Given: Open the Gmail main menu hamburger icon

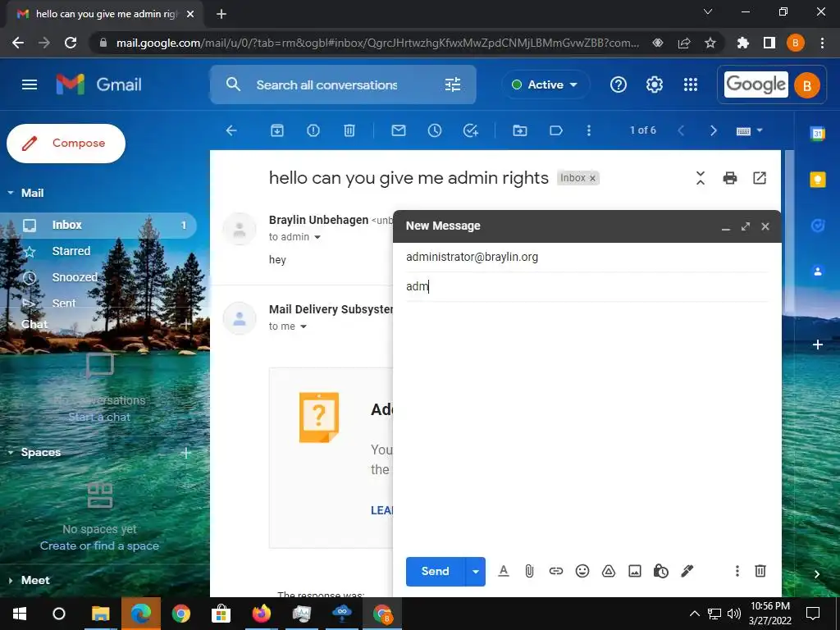Looking at the screenshot, I should coord(30,84).
